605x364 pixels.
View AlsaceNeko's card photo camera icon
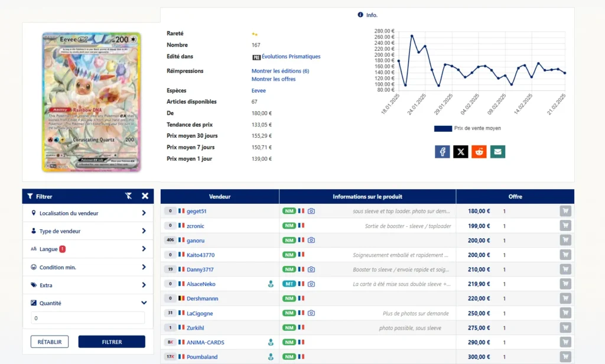coord(311,284)
